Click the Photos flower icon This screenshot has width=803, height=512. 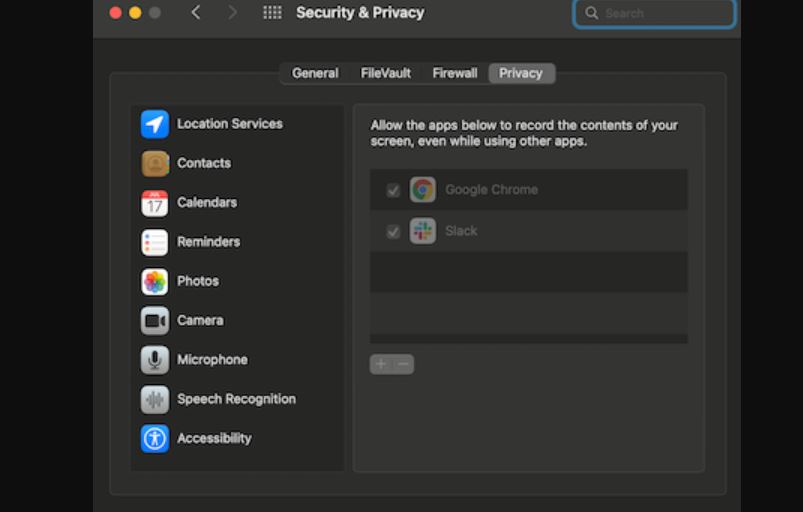155,281
